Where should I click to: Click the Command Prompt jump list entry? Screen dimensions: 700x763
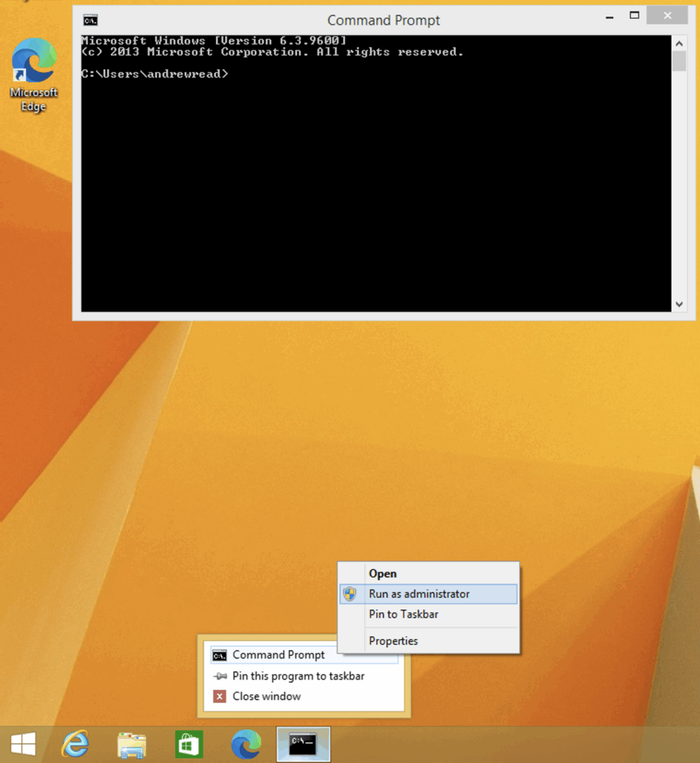279,655
